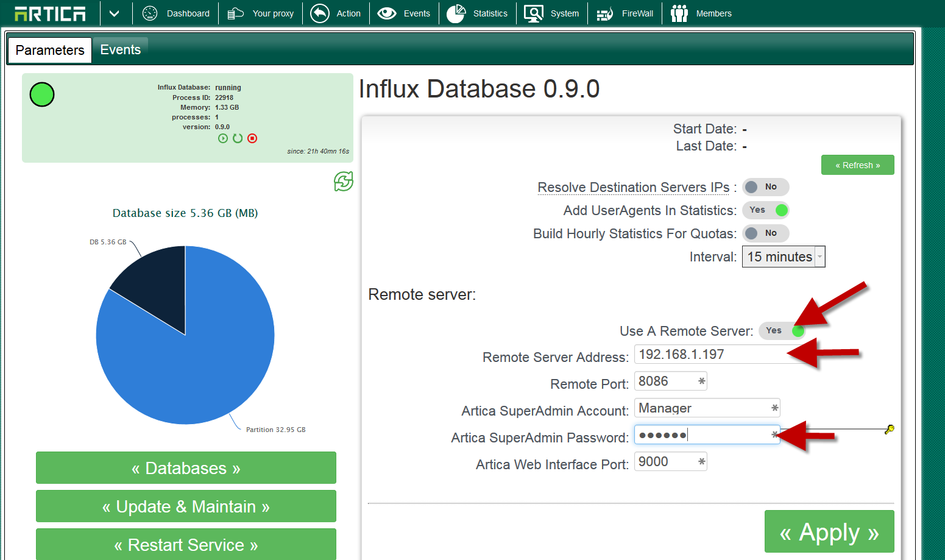Click the red stop service icon

tap(252, 138)
